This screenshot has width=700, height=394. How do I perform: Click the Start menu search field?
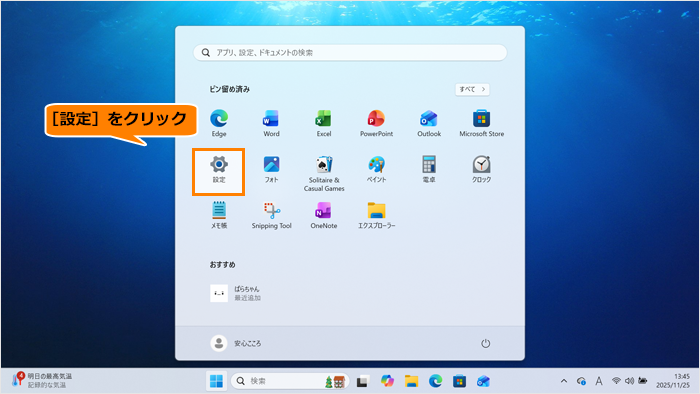[x=350, y=53]
